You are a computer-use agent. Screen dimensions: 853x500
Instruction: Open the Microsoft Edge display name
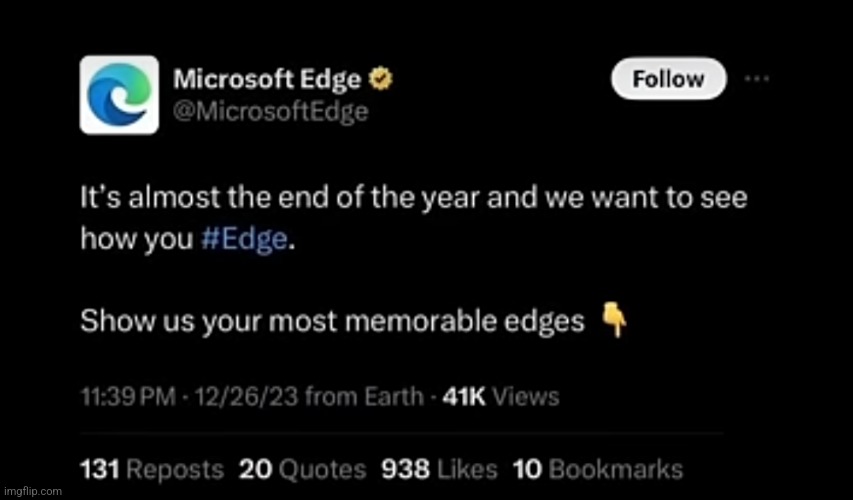tap(267, 79)
